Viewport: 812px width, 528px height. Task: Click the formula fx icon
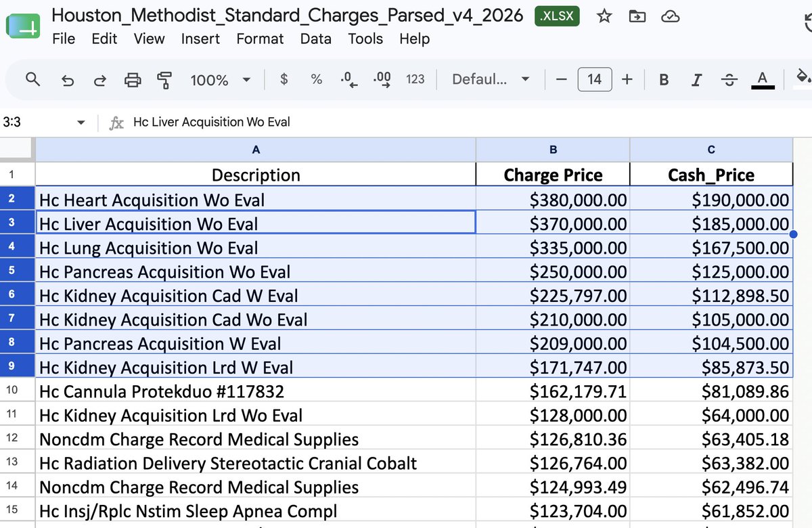116,123
